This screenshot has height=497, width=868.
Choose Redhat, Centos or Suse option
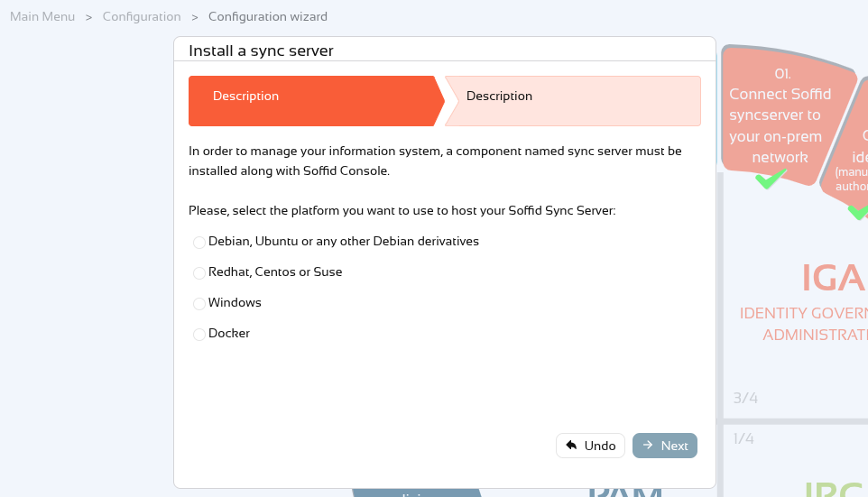pyautogui.click(x=199, y=272)
